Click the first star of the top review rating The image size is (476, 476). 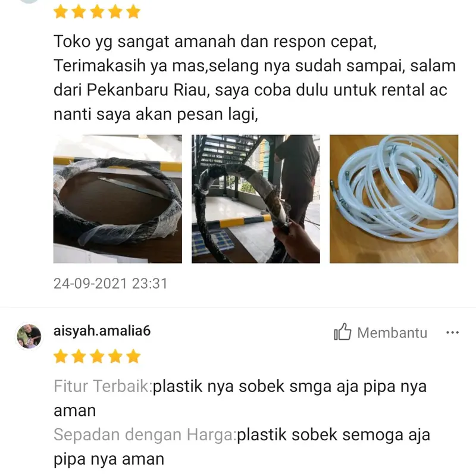61,12
